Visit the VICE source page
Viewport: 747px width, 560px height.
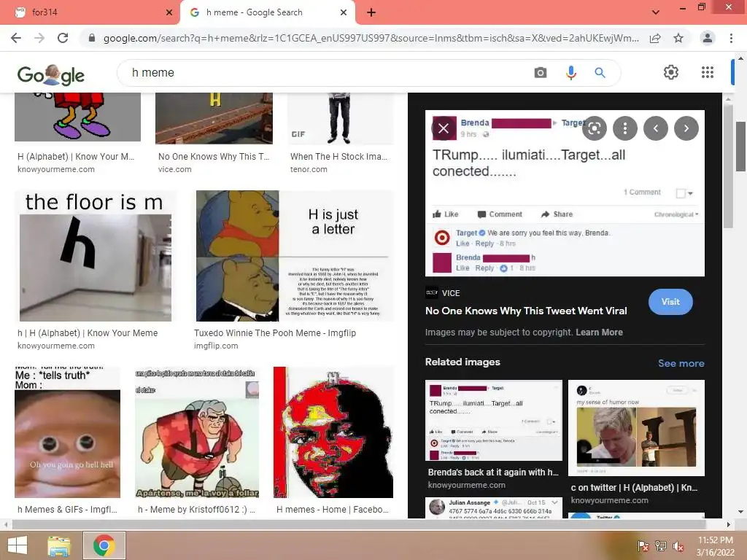[x=670, y=302]
